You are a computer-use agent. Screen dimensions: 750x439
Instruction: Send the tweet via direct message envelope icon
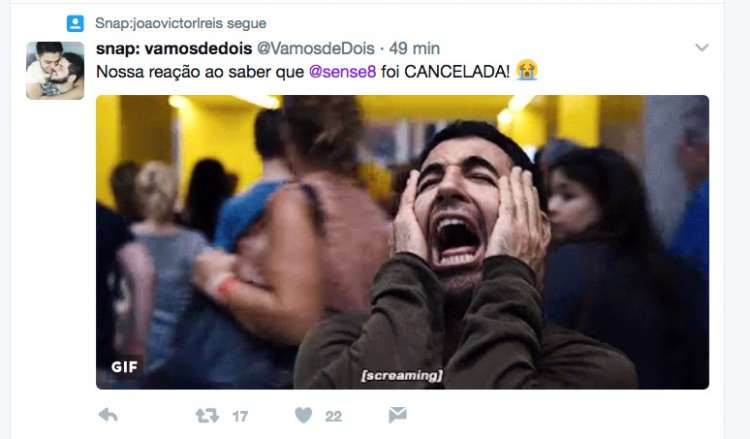[x=397, y=415]
